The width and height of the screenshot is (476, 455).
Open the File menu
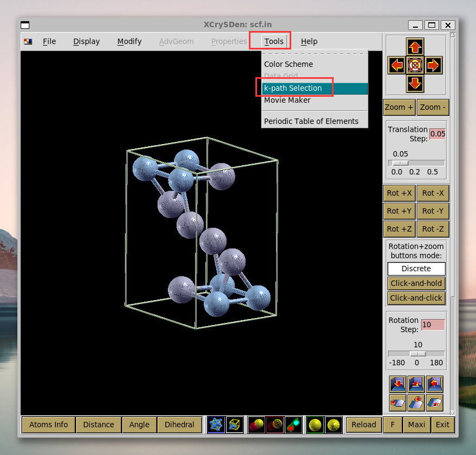(x=49, y=41)
